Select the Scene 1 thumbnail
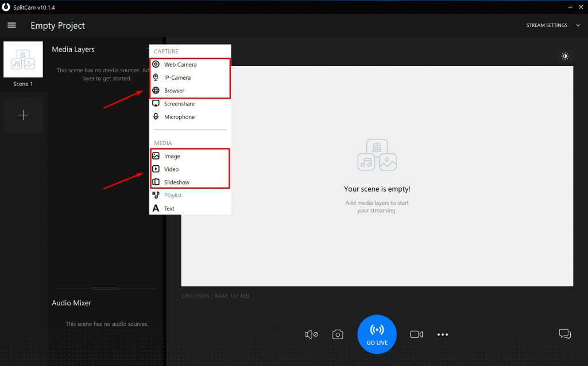 pos(23,59)
